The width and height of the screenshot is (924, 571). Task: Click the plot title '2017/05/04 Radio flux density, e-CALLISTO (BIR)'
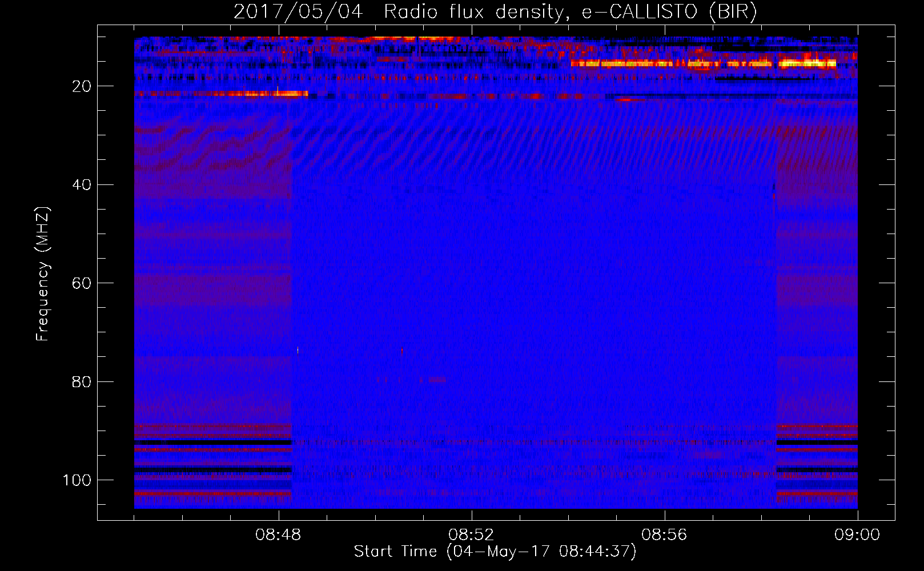point(495,11)
